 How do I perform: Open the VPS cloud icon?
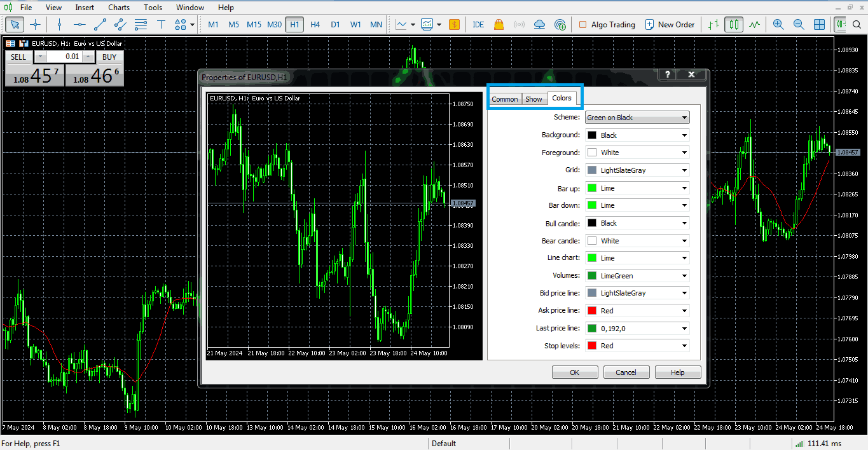tap(539, 25)
